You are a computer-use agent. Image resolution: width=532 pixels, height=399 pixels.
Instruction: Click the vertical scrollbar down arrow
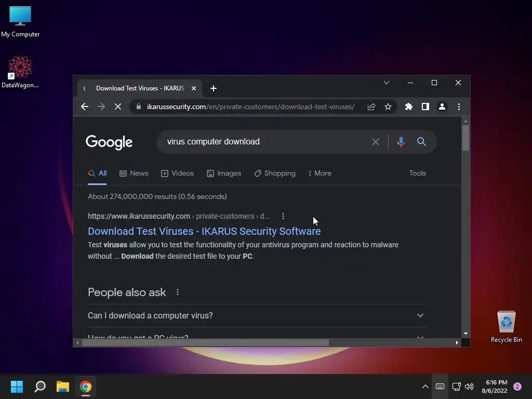click(x=465, y=334)
